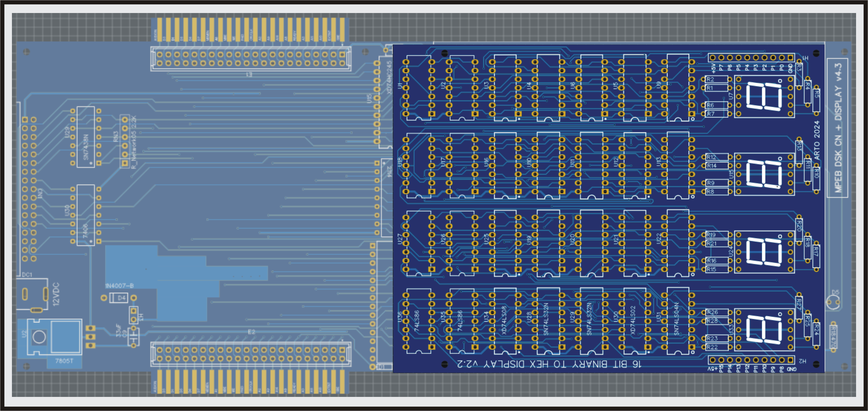Select the U7 seven-segment display footprint
The width and height of the screenshot is (868, 411).
(x=764, y=97)
